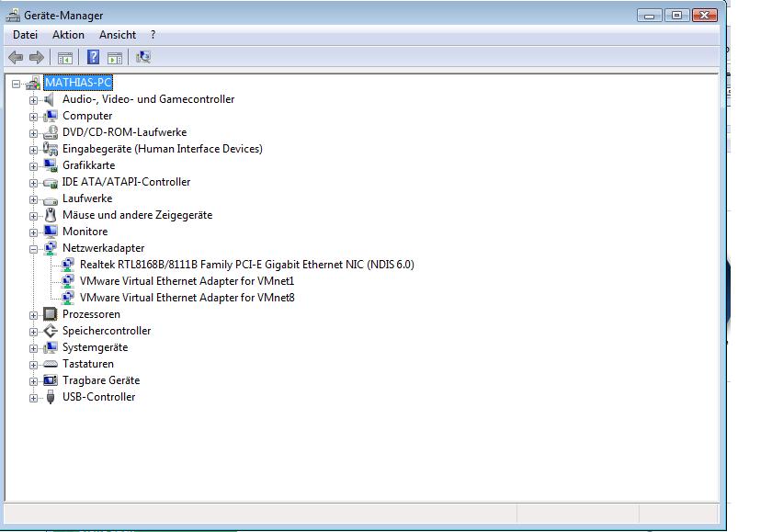Click the Back arrow toolbar icon
Image resolution: width=772 pixels, height=532 pixels.
coord(16,58)
